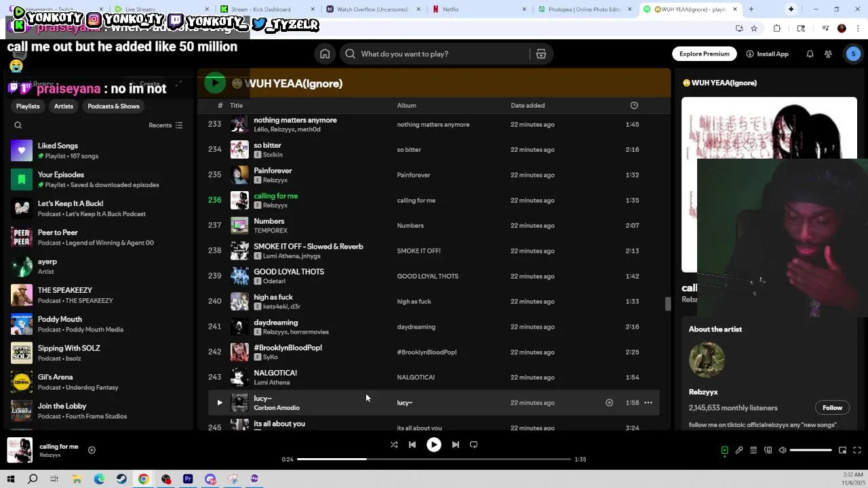Open Steam from the taskbar
The height and width of the screenshot is (488, 868).
pos(121,479)
